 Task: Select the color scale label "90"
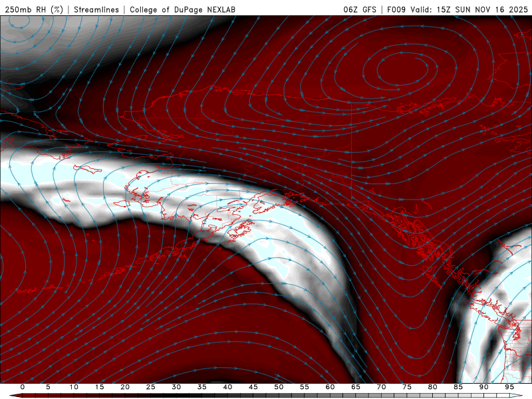483,387
